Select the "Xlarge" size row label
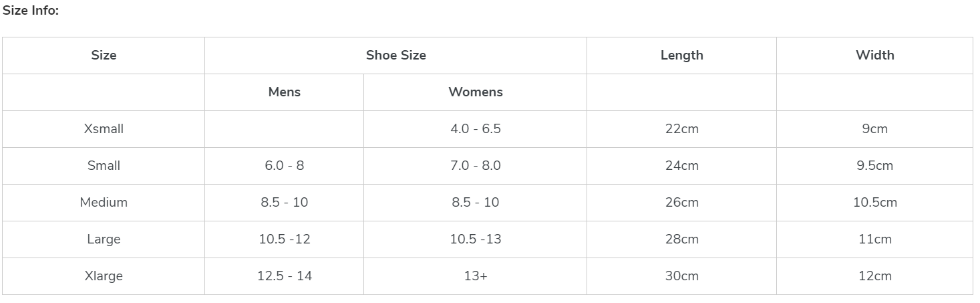980x303 pixels. (104, 276)
